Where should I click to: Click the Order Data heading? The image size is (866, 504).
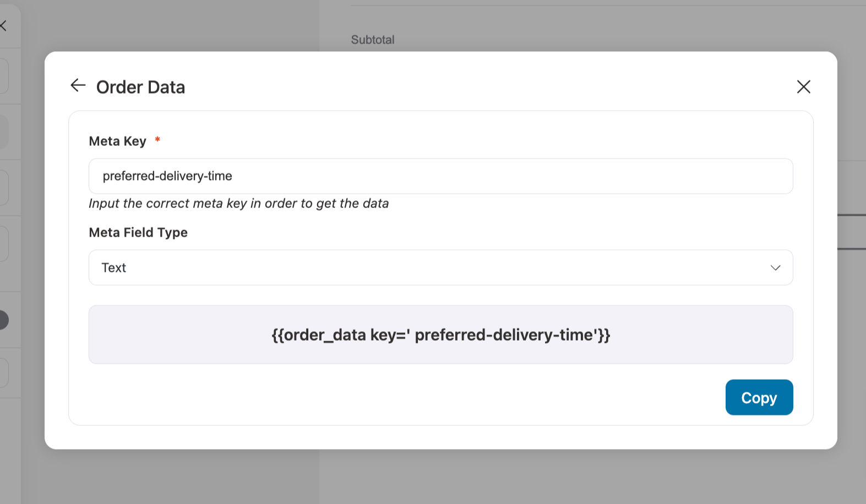pyautogui.click(x=140, y=87)
